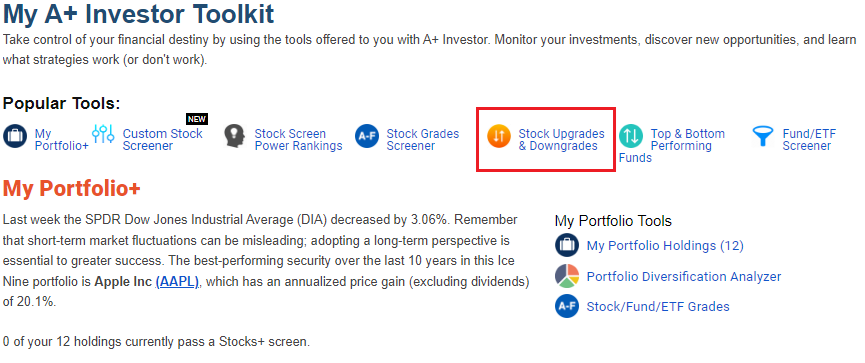View Top & Bottom Performing Funds

click(x=672, y=146)
